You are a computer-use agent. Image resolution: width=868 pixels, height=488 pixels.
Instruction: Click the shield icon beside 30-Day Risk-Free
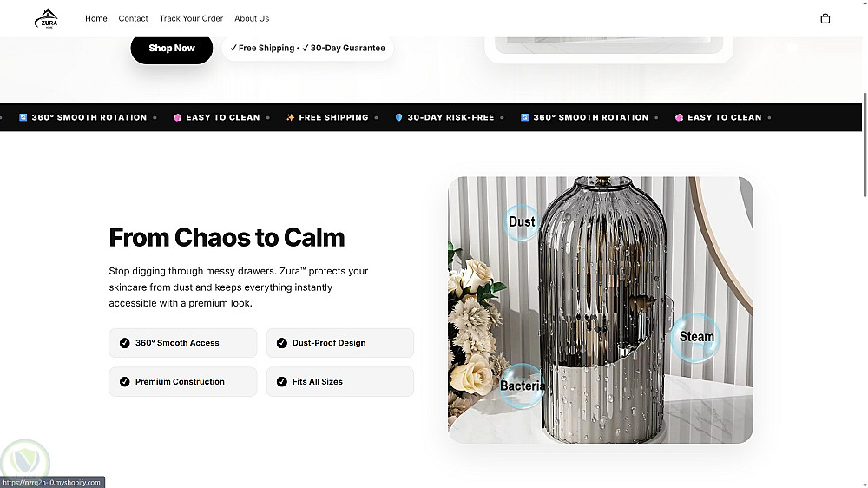pyautogui.click(x=398, y=117)
